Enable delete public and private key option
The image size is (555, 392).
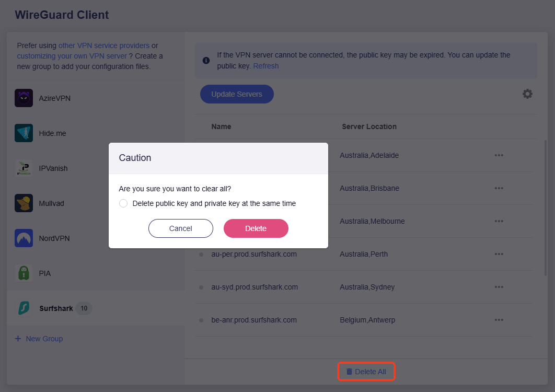pyautogui.click(x=123, y=203)
